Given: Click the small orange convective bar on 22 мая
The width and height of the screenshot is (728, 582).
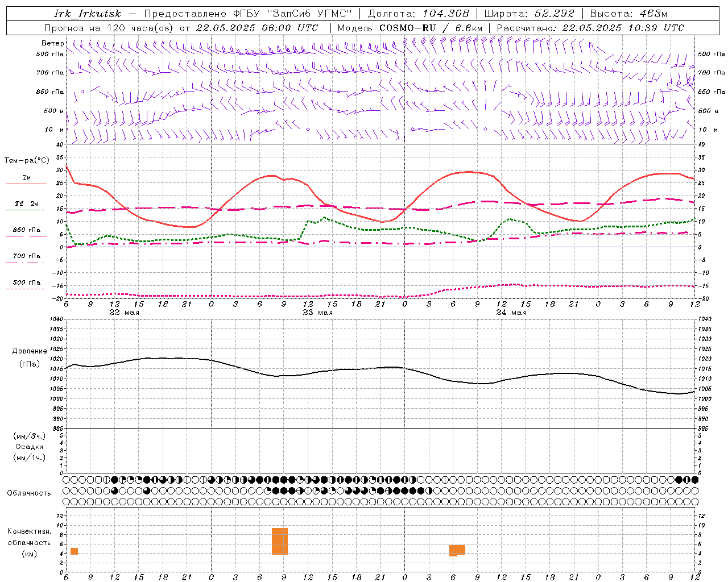Looking at the screenshot, I should [74, 551].
